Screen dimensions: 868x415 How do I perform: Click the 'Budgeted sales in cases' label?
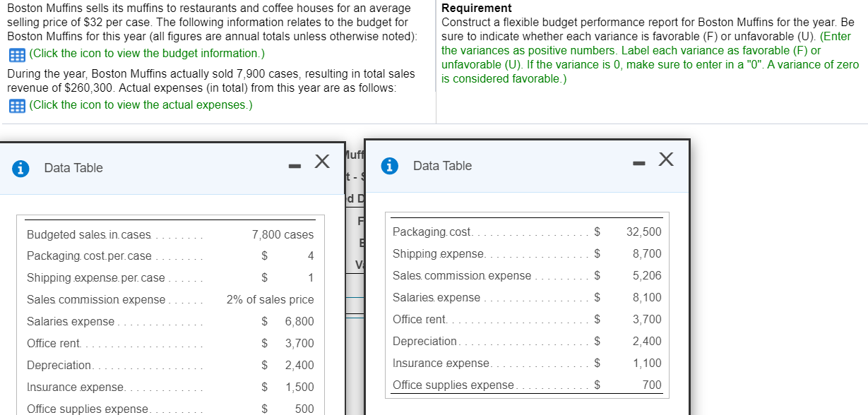coord(89,234)
